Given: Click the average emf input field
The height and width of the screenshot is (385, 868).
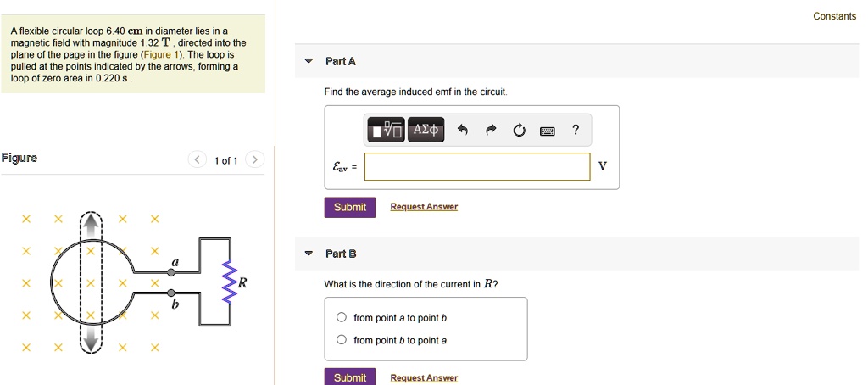Looking at the screenshot, I should tap(477, 166).
